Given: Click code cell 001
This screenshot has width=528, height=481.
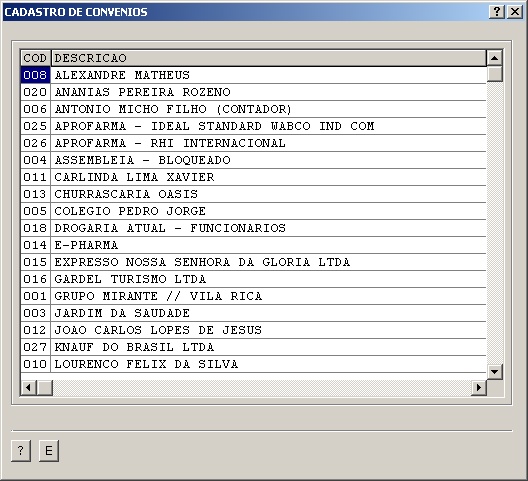Looking at the screenshot, I should pyautogui.click(x=35, y=296).
